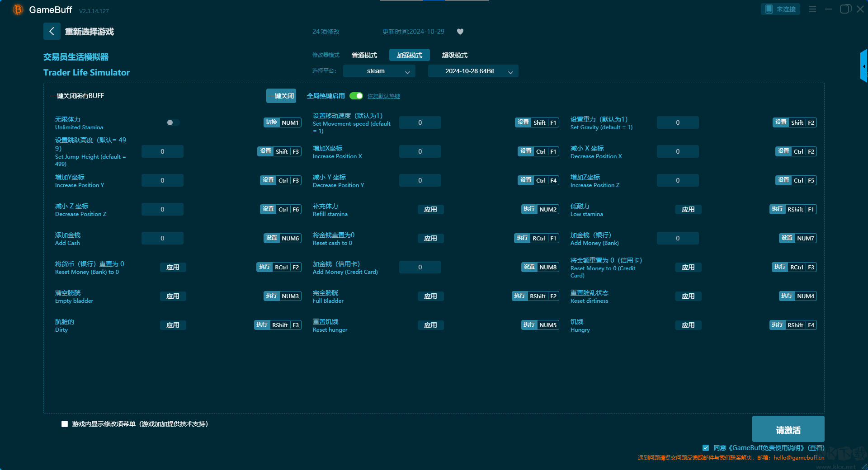The width and height of the screenshot is (868, 470).
Task: Click the Set Gravity value field
Action: coord(677,122)
